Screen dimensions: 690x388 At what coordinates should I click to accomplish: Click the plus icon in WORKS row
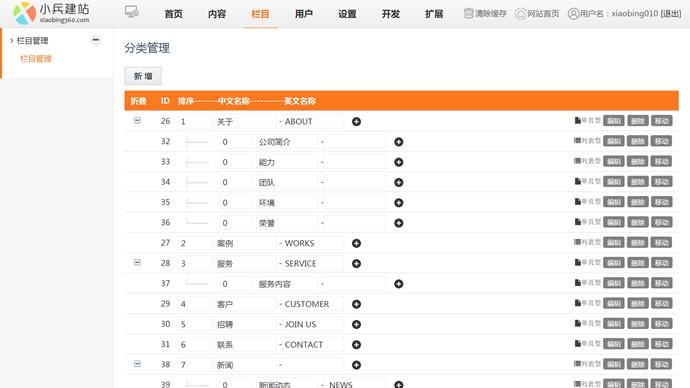pyautogui.click(x=356, y=243)
